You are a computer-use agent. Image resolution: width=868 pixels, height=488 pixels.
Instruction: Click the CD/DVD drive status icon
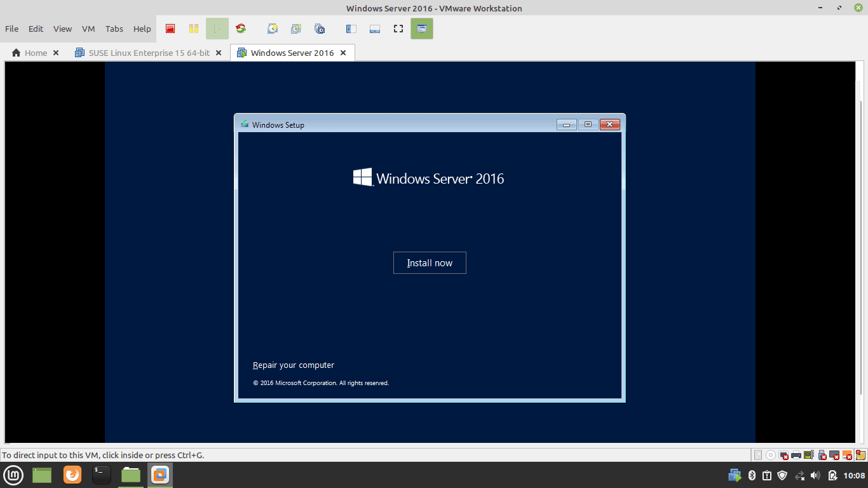pos(771,455)
